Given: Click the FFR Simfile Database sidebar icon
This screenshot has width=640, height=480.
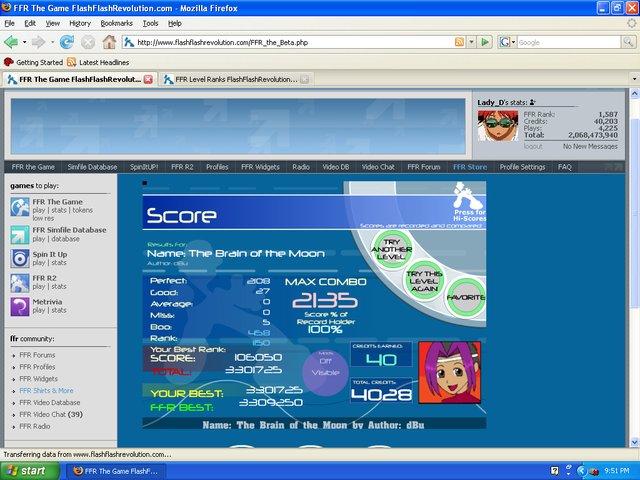Looking at the screenshot, I should (x=20, y=235).
